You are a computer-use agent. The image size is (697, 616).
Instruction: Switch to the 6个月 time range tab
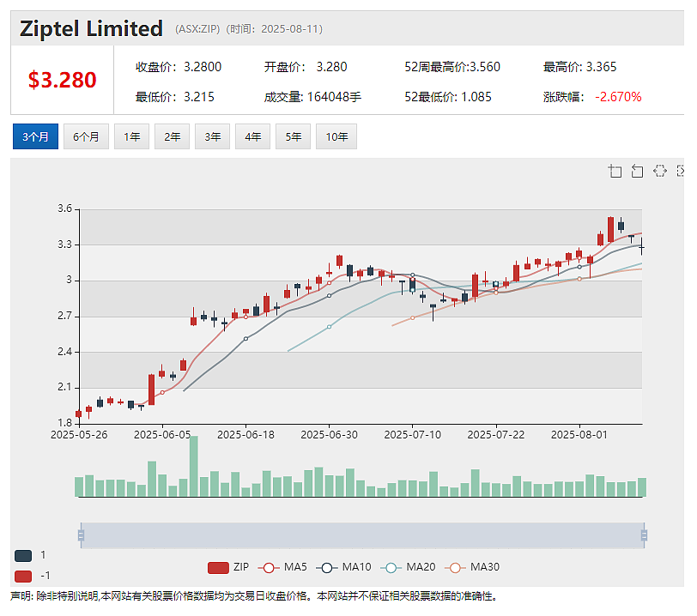[x=86, y=136]
